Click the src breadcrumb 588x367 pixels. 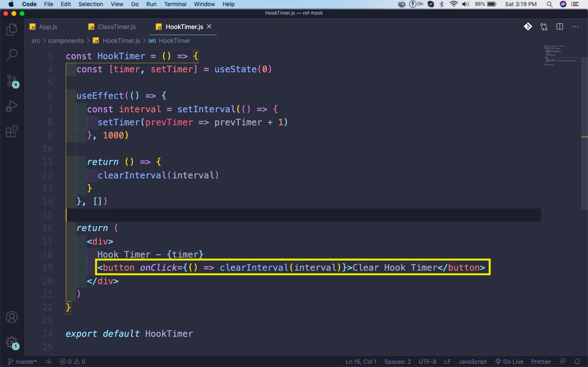pyautogui.click(x=36, y=41)
